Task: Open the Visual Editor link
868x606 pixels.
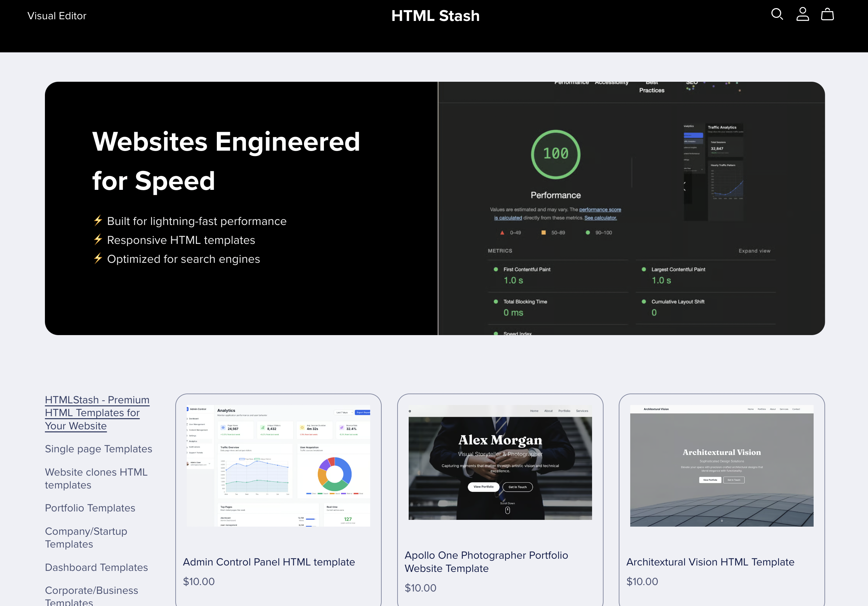Action: click(x=57, y=16)
